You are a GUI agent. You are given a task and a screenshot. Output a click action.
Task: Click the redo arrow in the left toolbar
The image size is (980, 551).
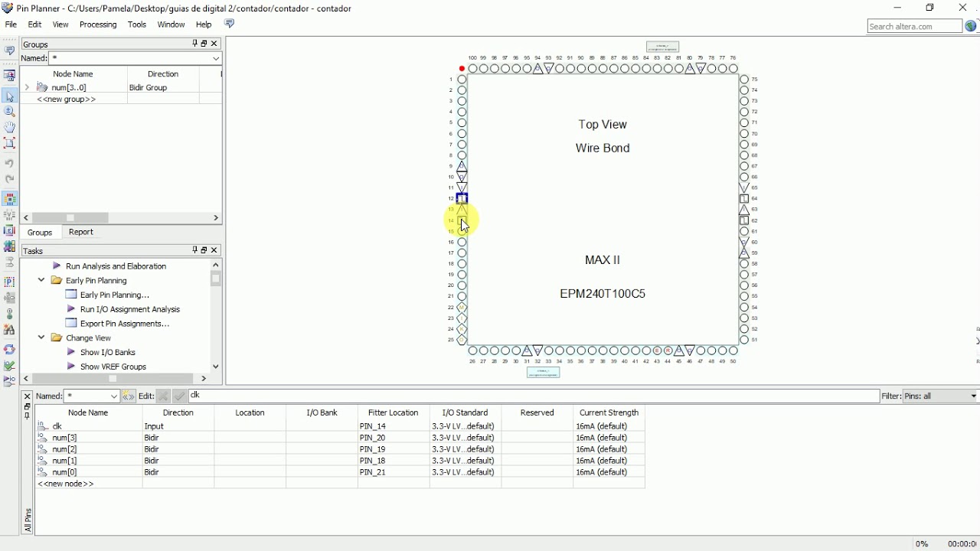click(10, 179)
